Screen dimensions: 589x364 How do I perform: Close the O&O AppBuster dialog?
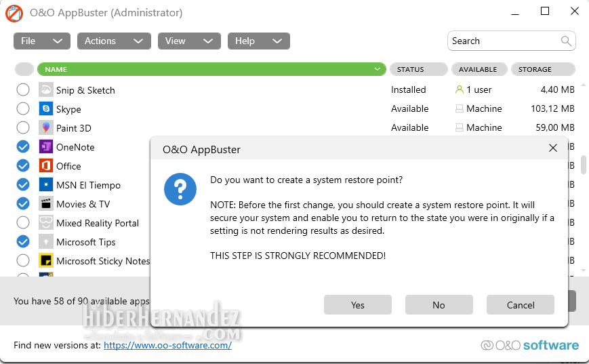[552, 148]
